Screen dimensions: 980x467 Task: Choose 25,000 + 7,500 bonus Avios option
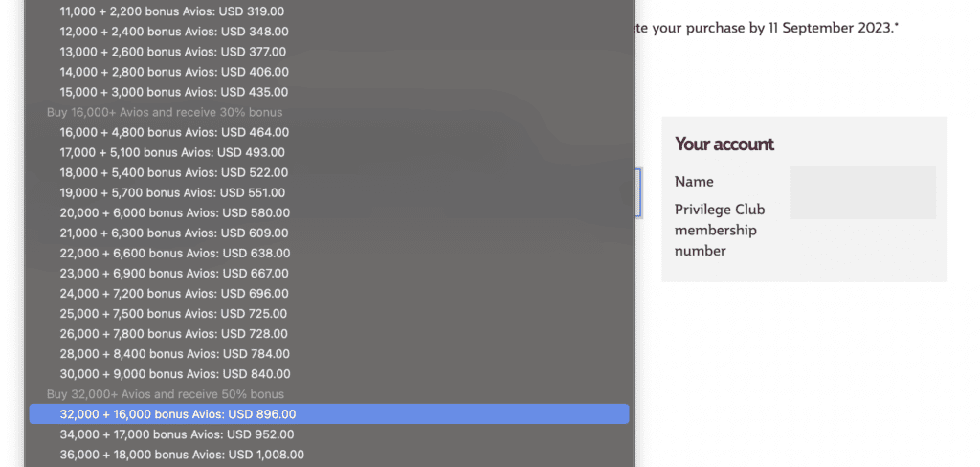172,313
